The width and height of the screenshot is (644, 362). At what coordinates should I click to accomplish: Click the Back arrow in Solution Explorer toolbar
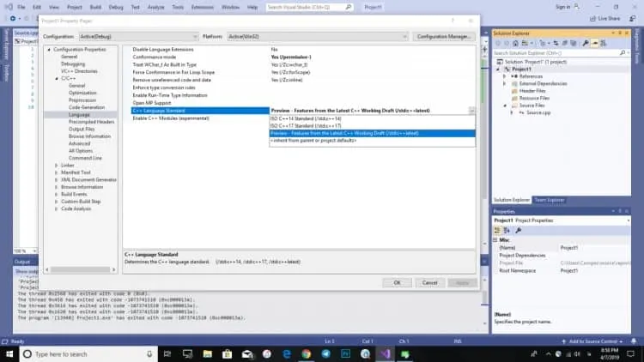(498, 43)
